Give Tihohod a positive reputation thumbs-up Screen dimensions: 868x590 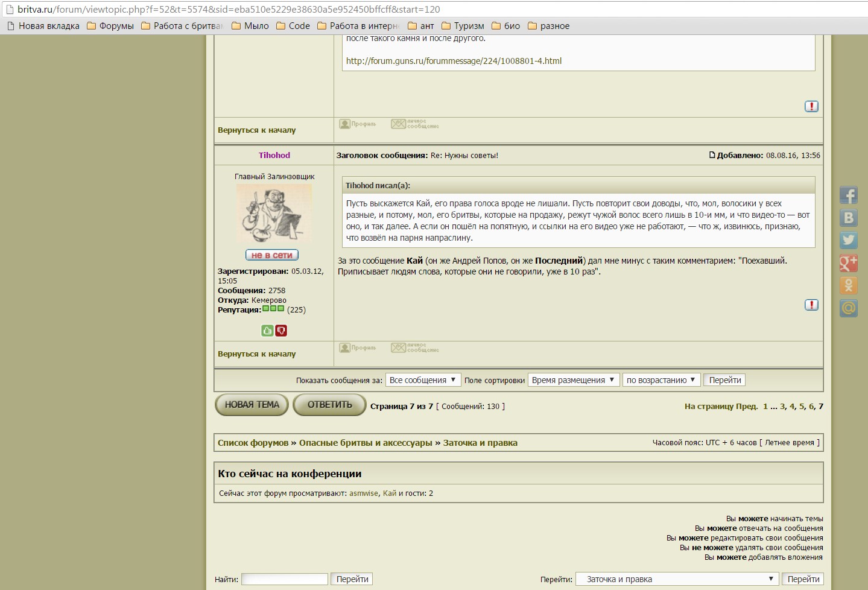point(267,331)
